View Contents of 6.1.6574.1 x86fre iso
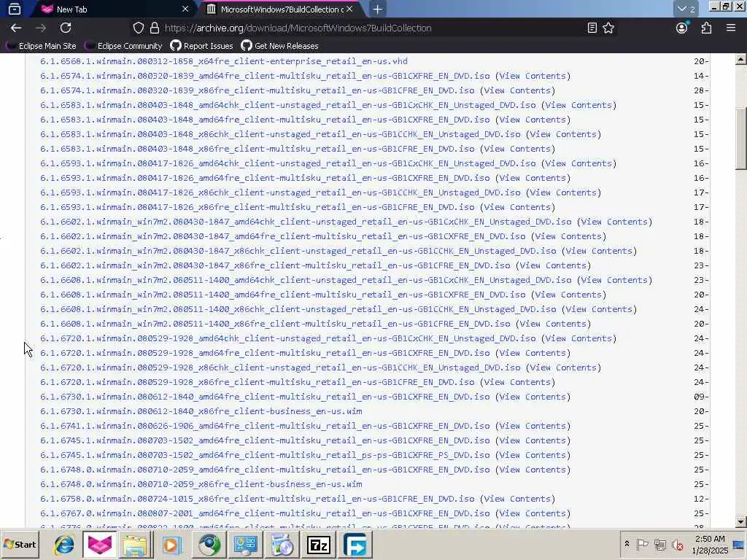Screen dimensions: 747x560 517,90
